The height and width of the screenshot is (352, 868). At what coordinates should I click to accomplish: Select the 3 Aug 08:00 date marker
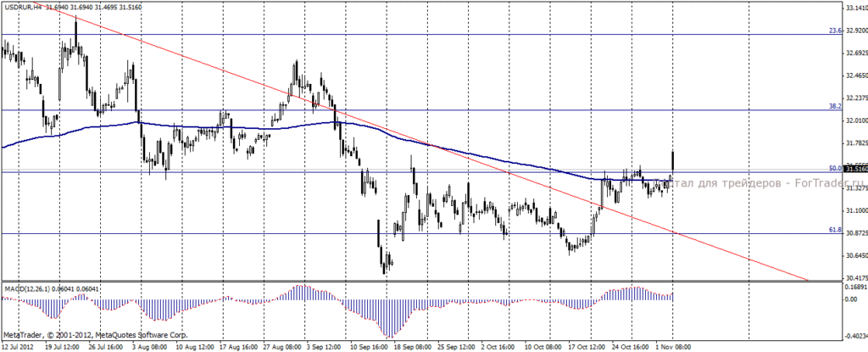click(x=152, y=346)
